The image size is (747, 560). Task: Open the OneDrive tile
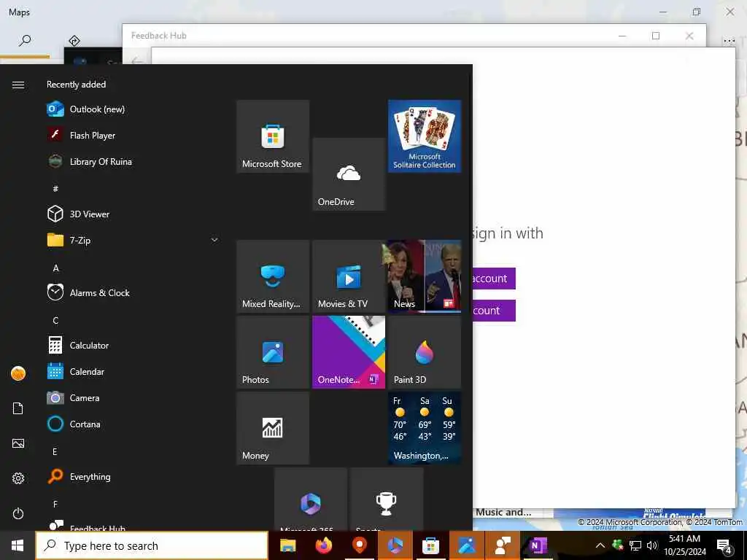(349, 174)
